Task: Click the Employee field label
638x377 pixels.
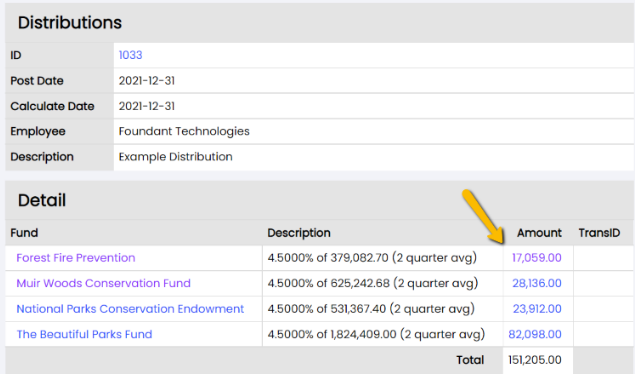Action: 38,131
